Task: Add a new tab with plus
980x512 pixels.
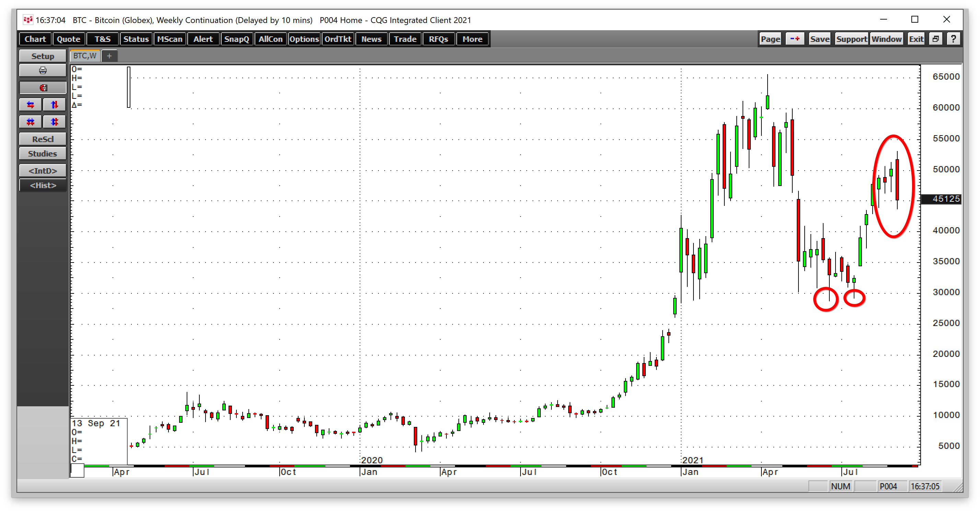Action: click(109, 56)
